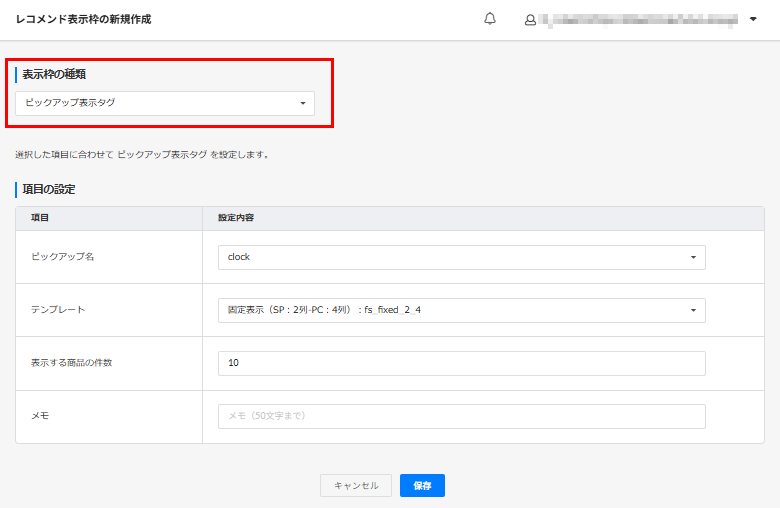Click the メモ row label

(x=40, y=415)
